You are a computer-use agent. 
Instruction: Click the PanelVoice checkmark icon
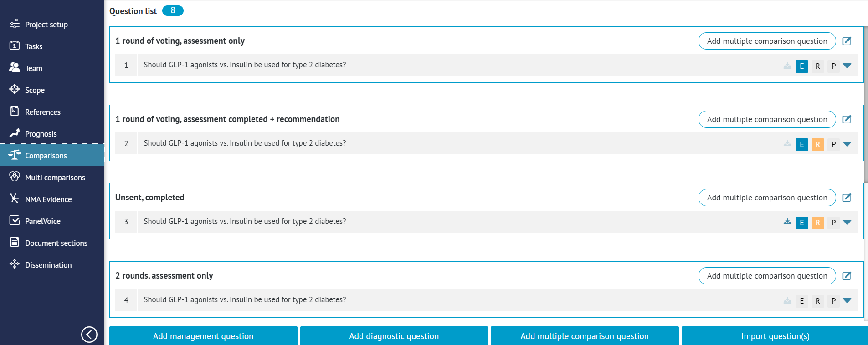click(x=15, y=221)
